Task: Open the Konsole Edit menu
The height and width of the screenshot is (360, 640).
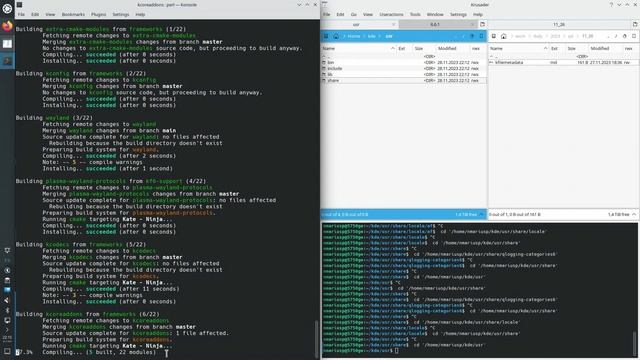Action: tap(35, 14)
